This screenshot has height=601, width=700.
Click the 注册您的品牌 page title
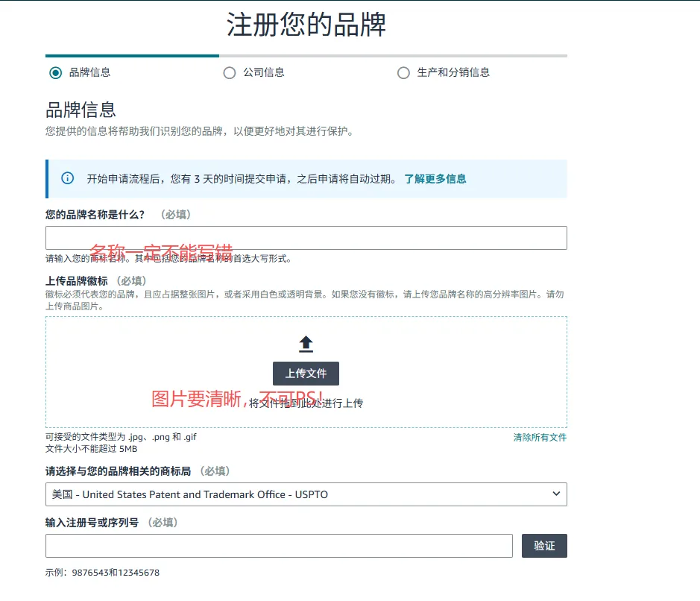coord(306,25)
